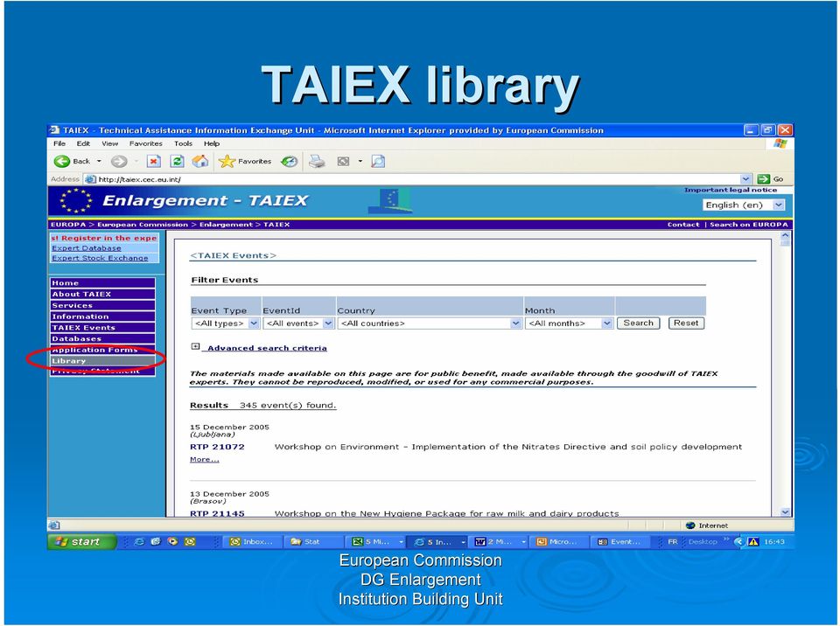The width and height of the screenshot is (840, 626).
Task: Click the page scrollbar up arrow
Action: tap(785, 235)
